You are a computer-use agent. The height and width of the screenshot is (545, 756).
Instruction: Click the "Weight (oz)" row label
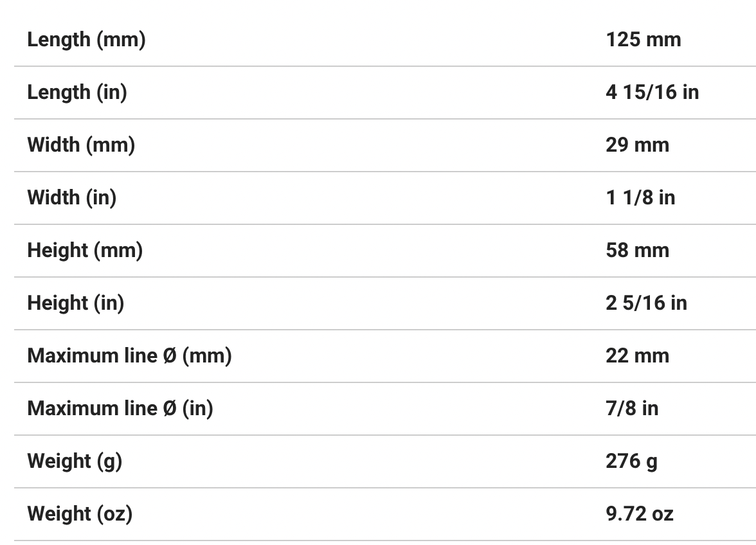80,514
